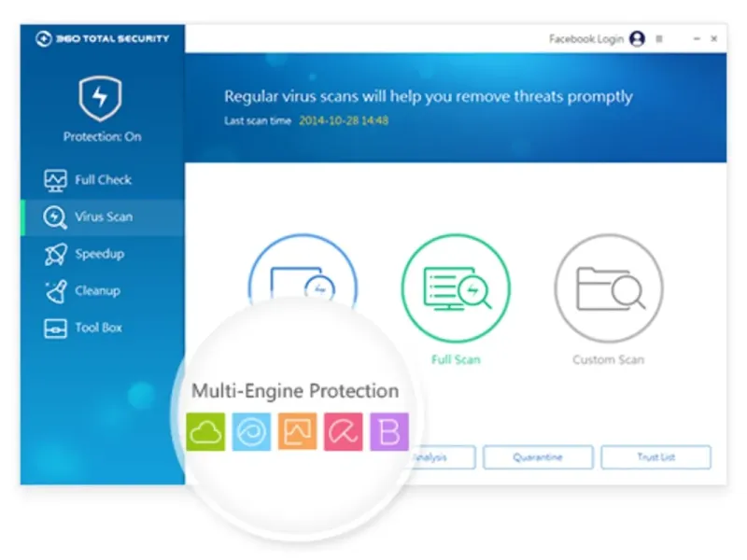Click the Full Scan text label
747x560 pixels.
pos(456,359)
